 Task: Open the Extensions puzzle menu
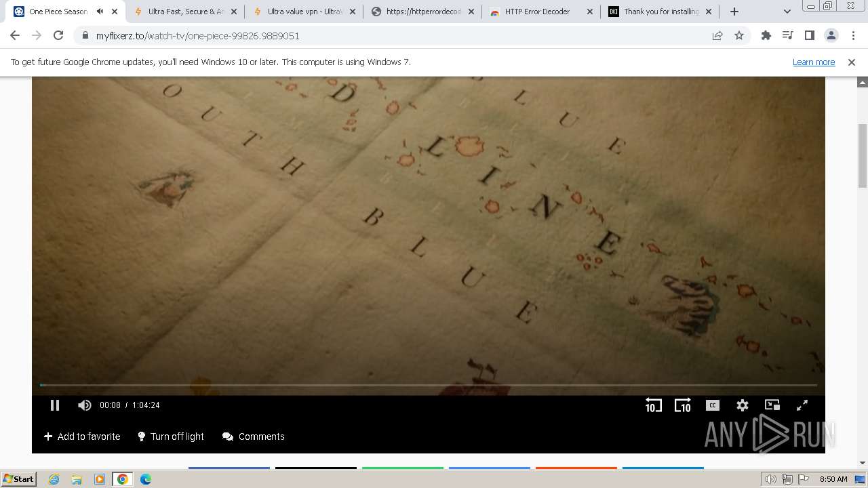[766, 36]
